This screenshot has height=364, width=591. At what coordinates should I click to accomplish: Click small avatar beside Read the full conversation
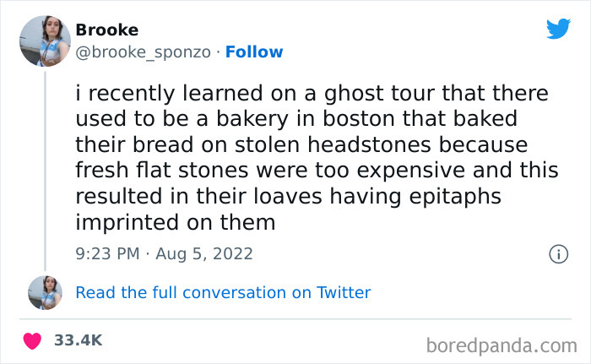point(43,292)
